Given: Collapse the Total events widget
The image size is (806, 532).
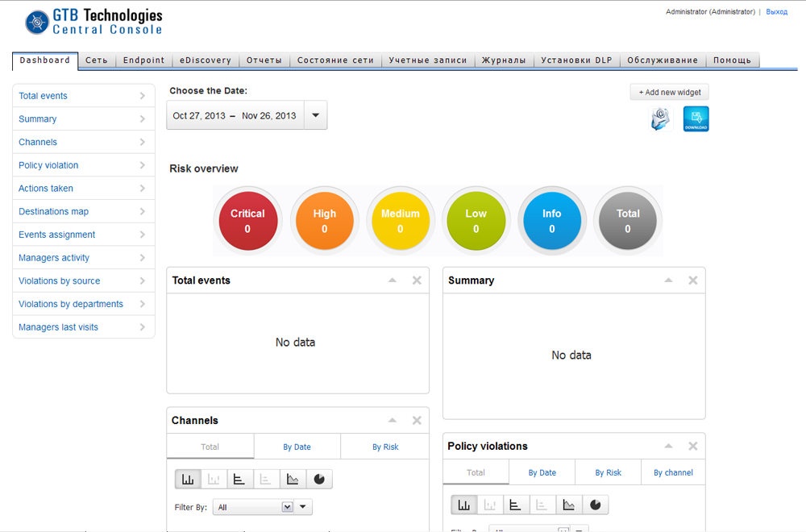Looking at the screenshot, I should tap(393, 281).
